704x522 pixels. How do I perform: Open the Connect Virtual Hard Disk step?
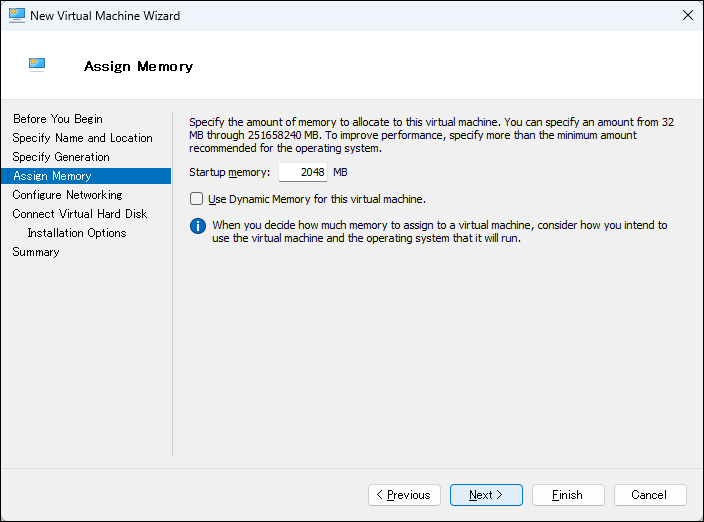pos(79,214)
